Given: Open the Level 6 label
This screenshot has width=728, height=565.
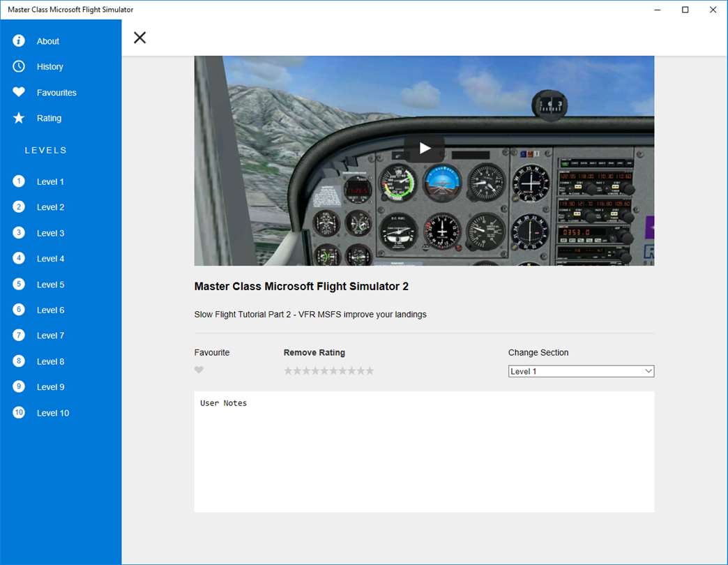Looking at the screenshot, I should (x=50, y=310).
